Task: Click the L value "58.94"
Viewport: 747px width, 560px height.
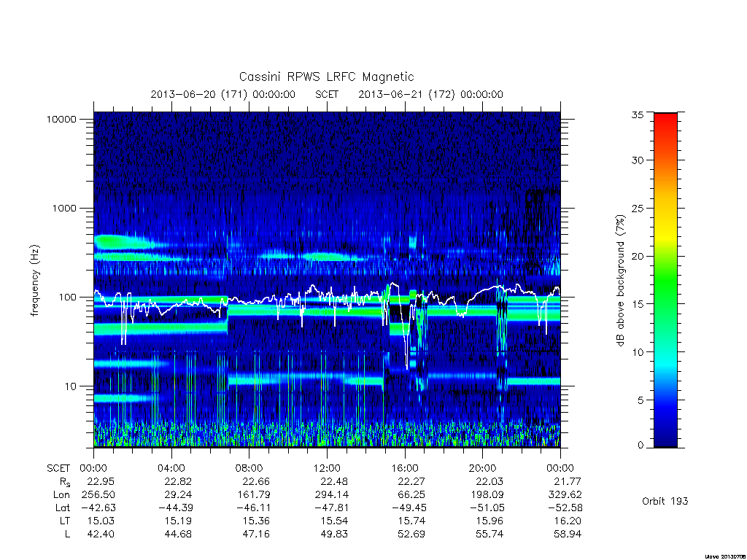Action: 568,534
